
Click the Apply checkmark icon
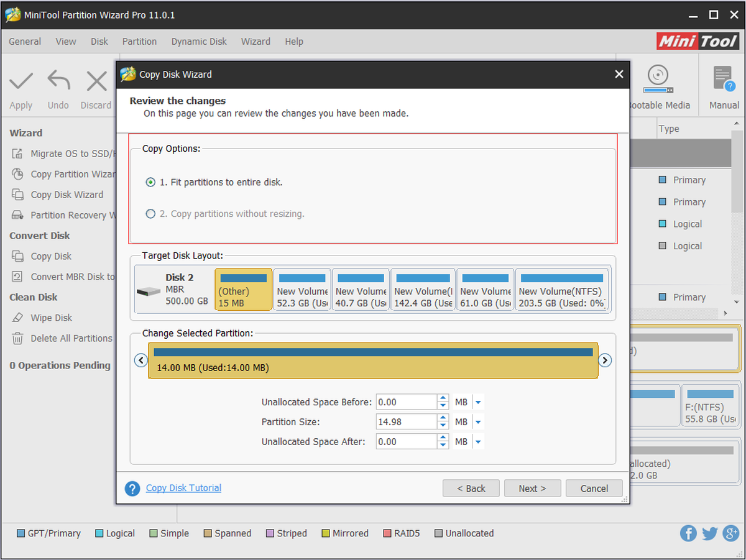tap(21, 81)
